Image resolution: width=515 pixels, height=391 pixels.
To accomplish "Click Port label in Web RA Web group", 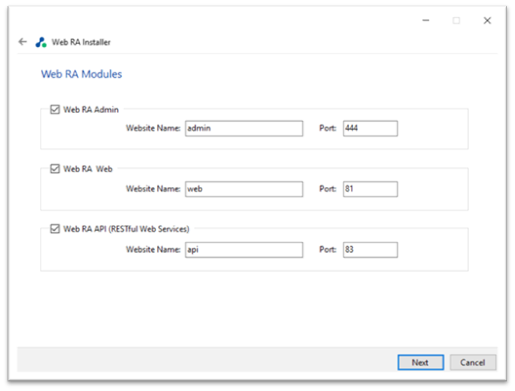I will (x=328, y=189).
